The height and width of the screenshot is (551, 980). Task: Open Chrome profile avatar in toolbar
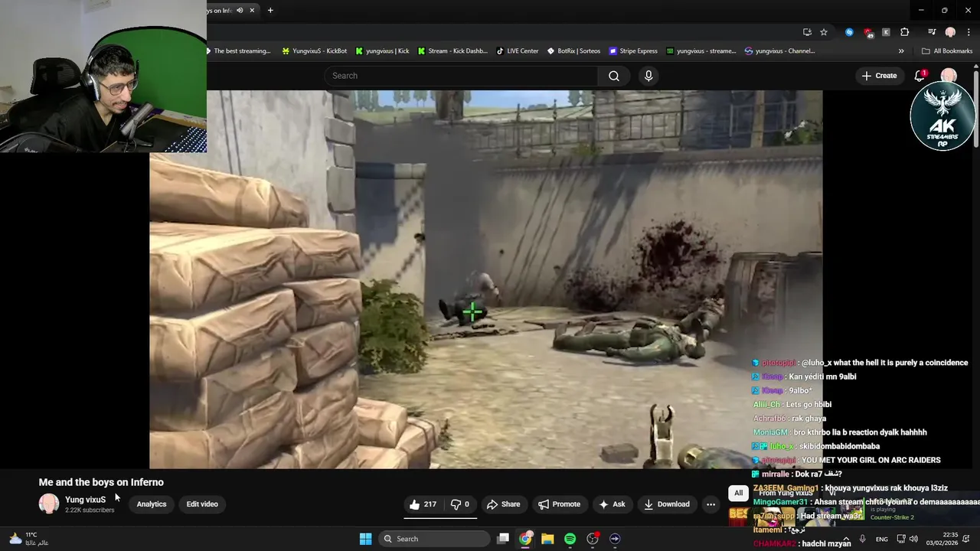950,32
